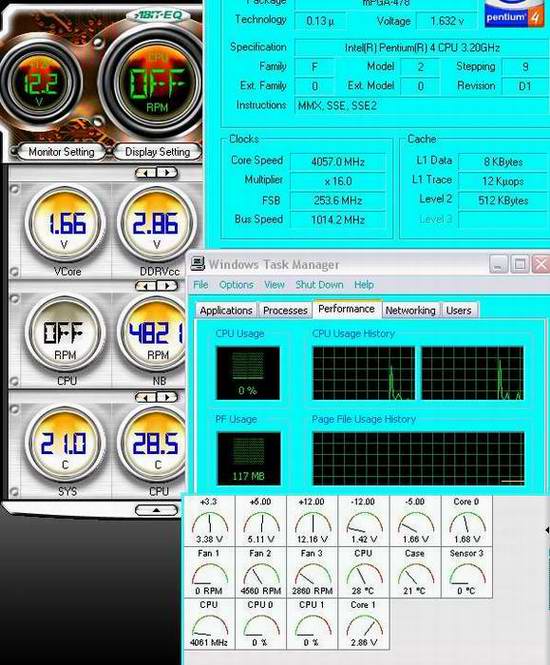Click the Sensor 3 temperature dial
Viewport: 550px width, 665px height.
tap(466, 573)
